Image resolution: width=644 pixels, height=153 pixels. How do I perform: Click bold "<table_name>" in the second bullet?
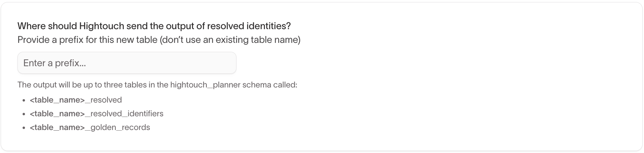57,114
